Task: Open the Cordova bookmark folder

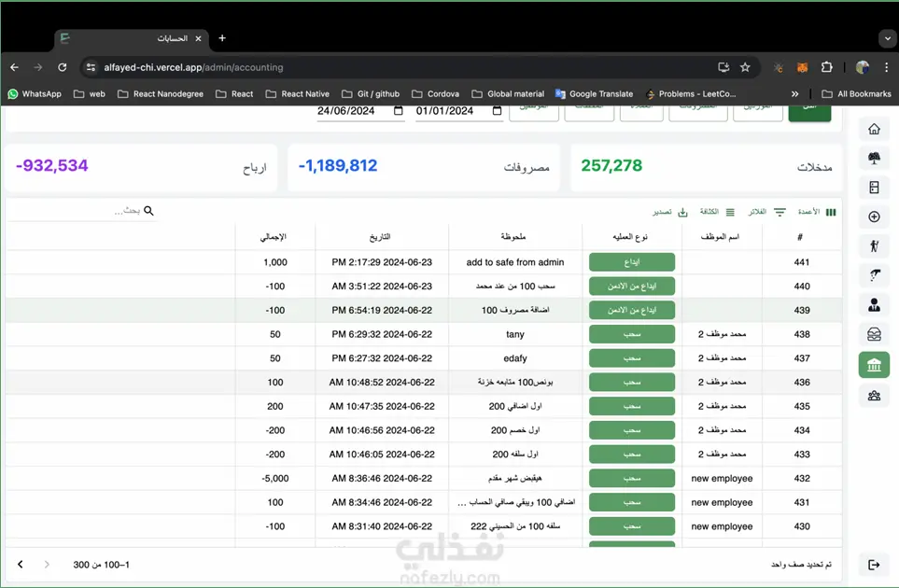Action: tap(436, 94)
